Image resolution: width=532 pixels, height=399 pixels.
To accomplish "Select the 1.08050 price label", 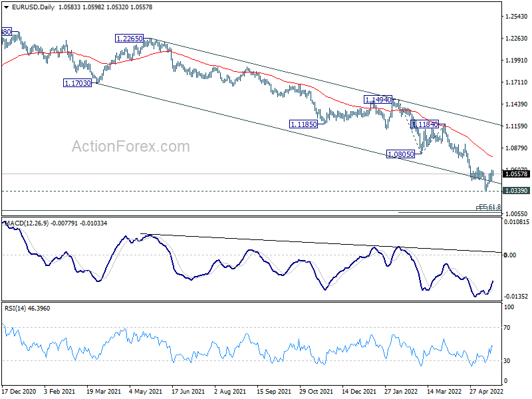I will tap(401, 154).
